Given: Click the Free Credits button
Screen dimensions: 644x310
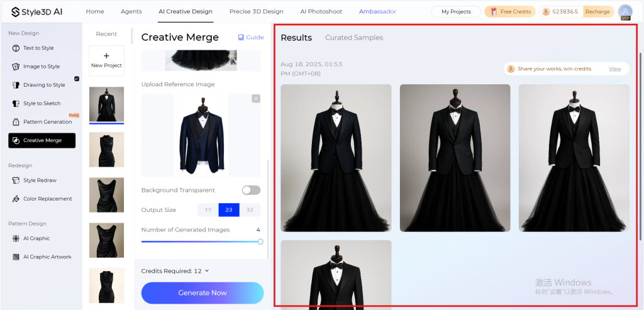Looking at the screenshot, I should pos(510,11).
